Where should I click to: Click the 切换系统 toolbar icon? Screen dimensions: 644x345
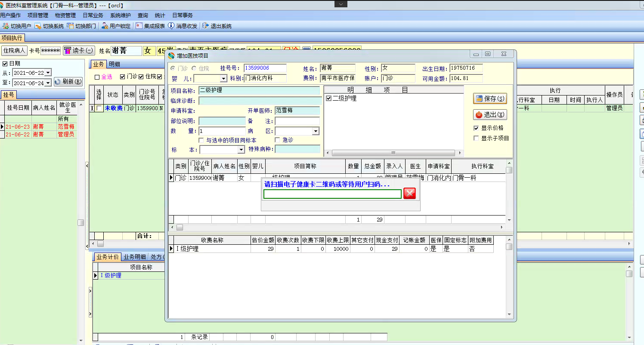[38, 26]
